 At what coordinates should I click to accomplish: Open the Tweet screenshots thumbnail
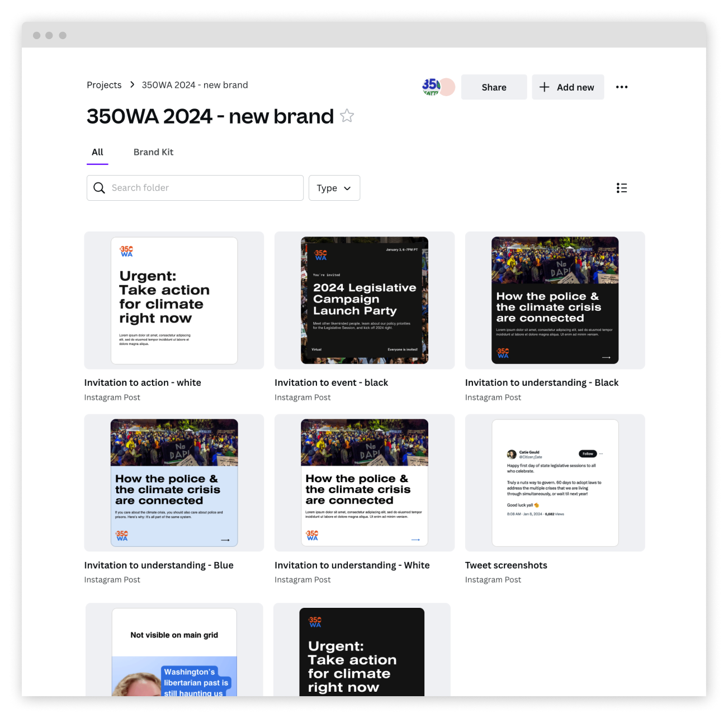(x=555, y=483)
